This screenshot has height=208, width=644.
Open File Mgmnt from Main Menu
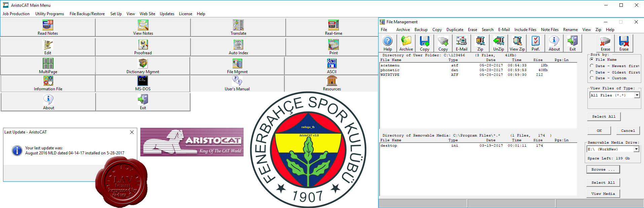point(237,66)
